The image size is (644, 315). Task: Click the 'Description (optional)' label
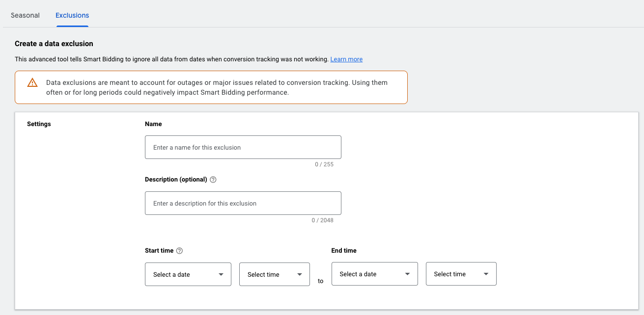click(176, 180)
